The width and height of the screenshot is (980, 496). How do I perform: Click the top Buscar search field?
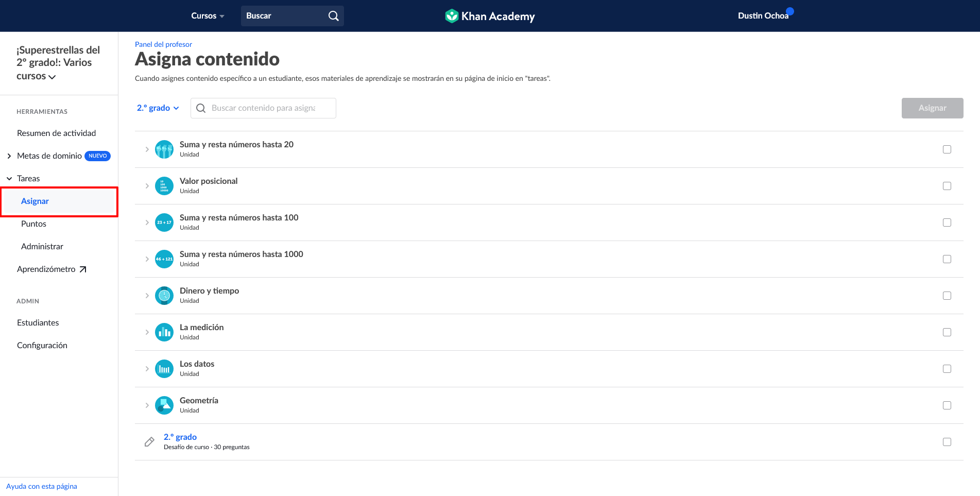click(292, 16)
